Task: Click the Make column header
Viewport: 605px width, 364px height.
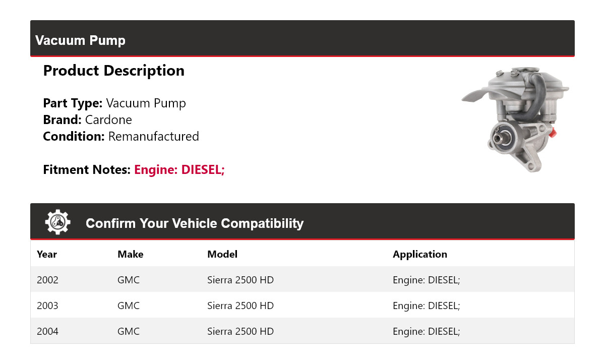Action: click(130, 254)
